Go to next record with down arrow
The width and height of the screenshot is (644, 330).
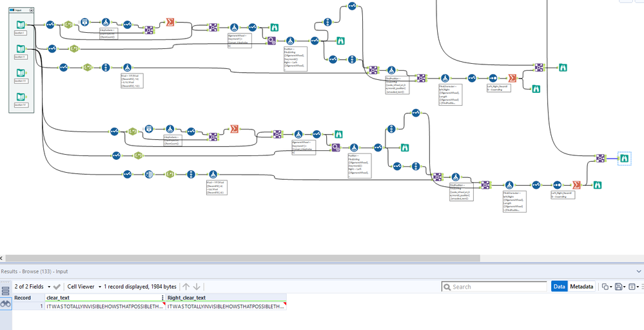[x=197, y=286]
